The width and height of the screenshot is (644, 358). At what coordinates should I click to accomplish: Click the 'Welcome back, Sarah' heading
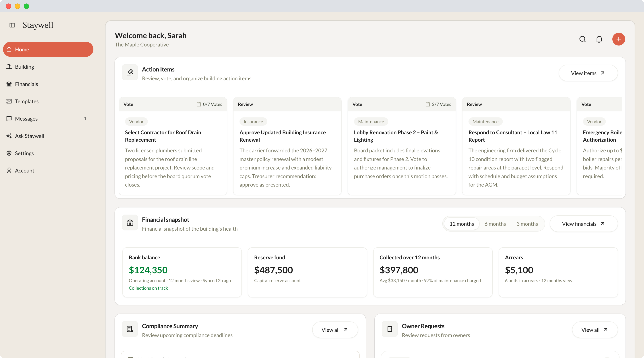pos(151,35)
